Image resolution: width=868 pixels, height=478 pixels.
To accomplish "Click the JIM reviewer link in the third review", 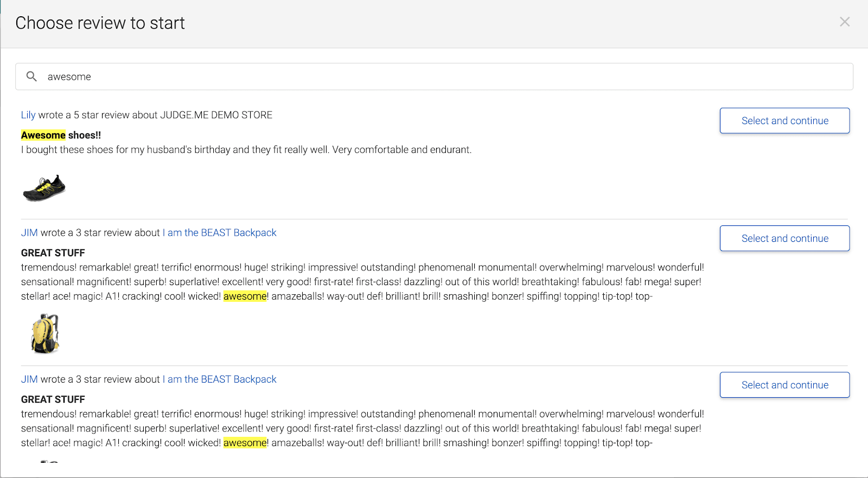I will point(29,379).
